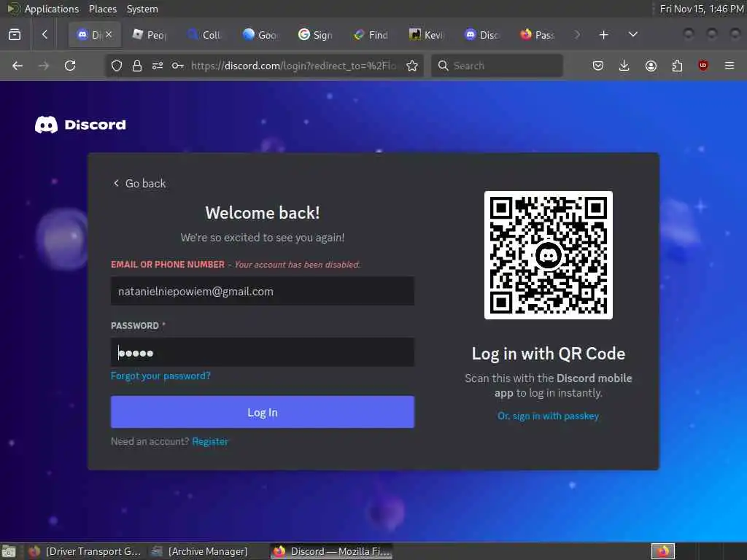Go forward one page in browser
Screen dimensions: 747x560
44,66
